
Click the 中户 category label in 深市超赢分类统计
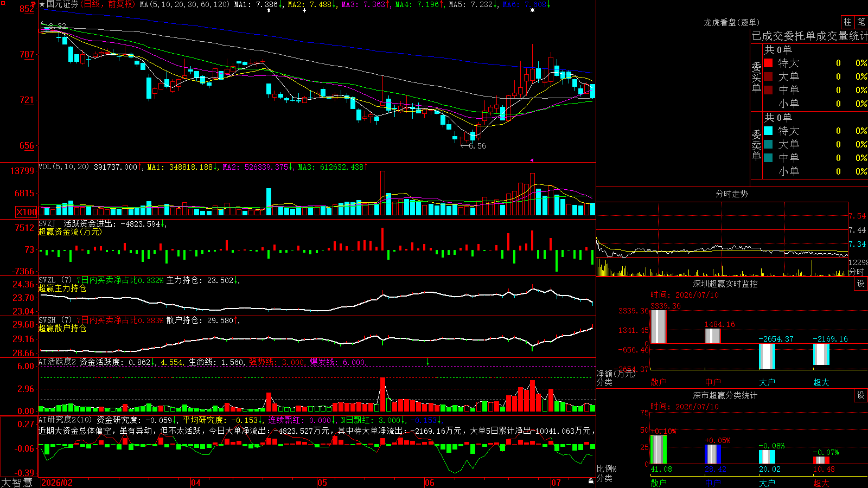[713, 483]
